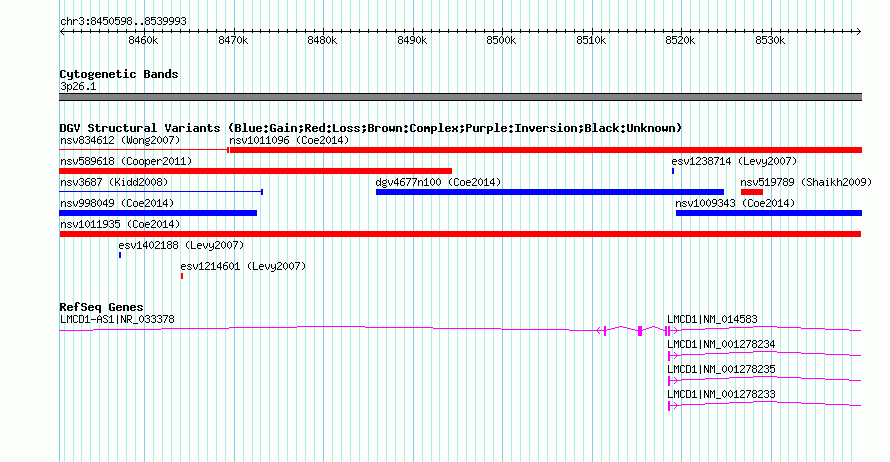Click the esv1214601 (Levy2007) red marker
Viewport: 890px width, 462px height.
pos(182,276)
